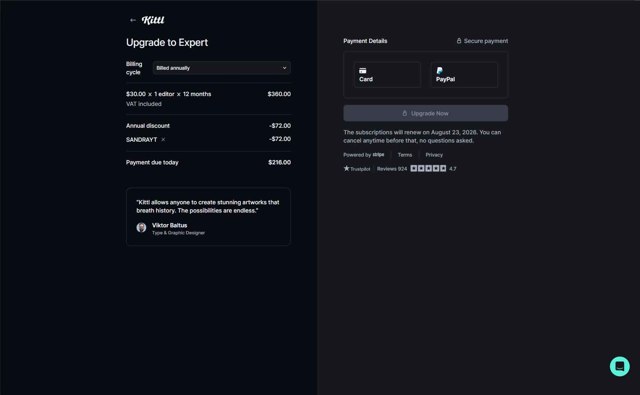
Task: Remove the SANDRAYT coupon code
Action: [163, 140]
